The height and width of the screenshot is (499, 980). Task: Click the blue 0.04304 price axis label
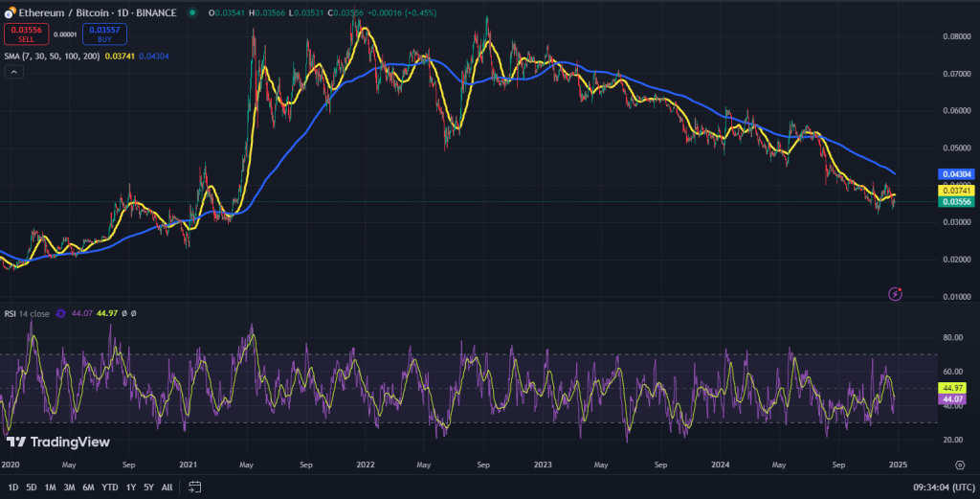coord(956,174)
